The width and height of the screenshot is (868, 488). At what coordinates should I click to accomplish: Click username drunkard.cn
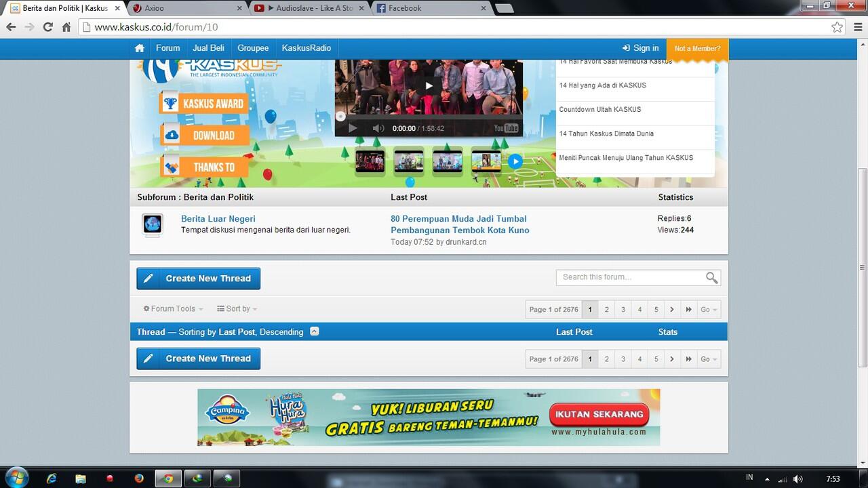click(466, 242)
